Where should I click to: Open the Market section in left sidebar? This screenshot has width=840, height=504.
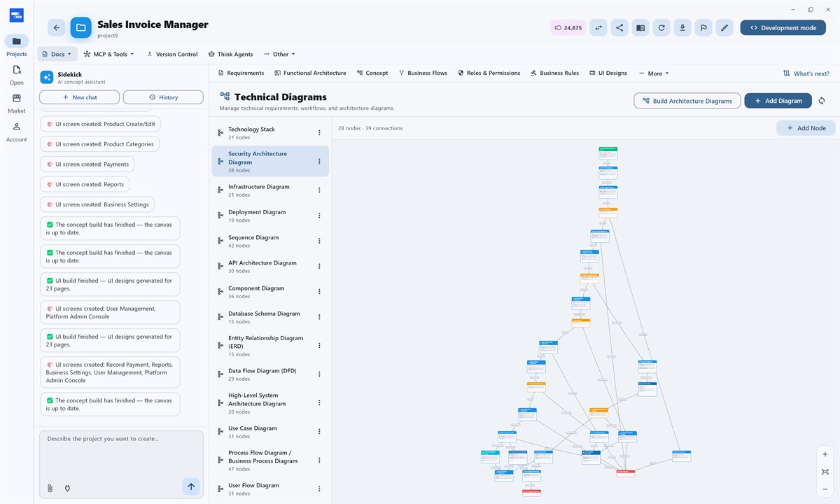click(17, 103)
